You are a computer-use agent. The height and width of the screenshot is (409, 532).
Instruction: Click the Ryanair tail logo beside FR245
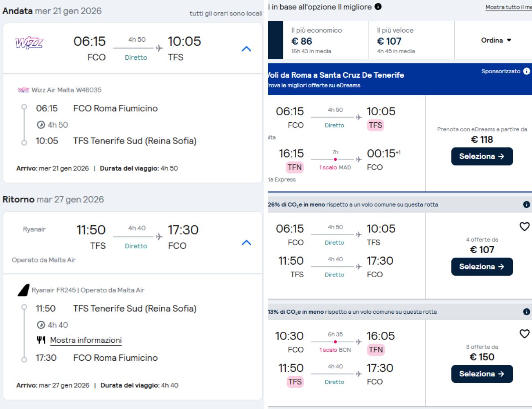(24, 290)
